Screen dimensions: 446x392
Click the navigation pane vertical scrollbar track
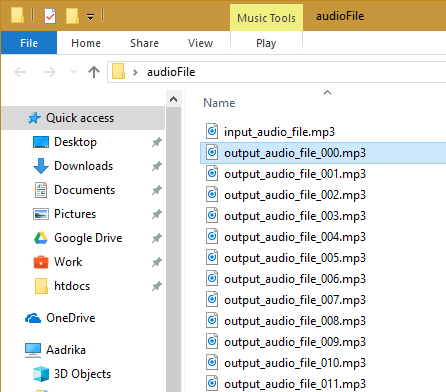click(x=173, y=250)
